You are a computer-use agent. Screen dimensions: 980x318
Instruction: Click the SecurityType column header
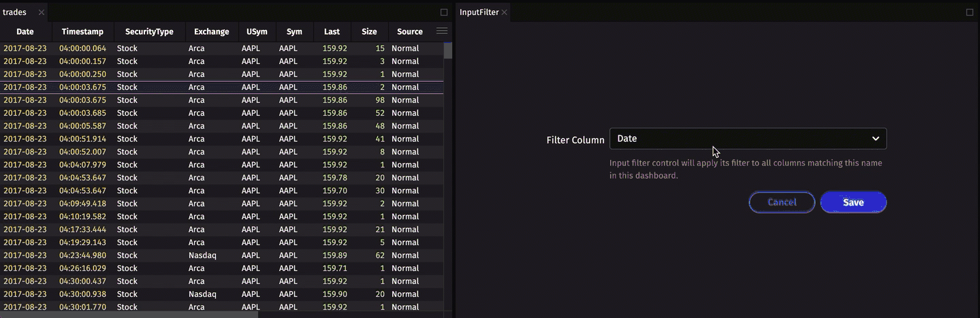coord(149,31)
